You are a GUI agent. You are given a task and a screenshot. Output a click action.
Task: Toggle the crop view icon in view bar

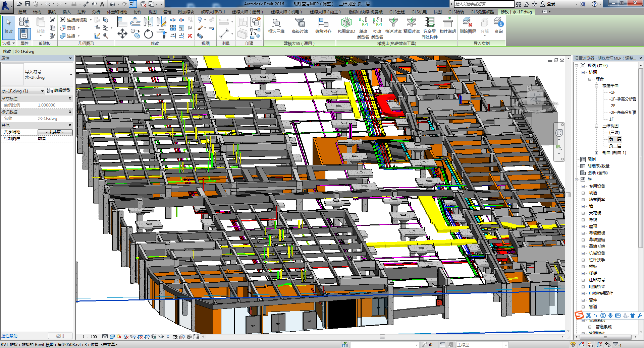pos(140,337)
